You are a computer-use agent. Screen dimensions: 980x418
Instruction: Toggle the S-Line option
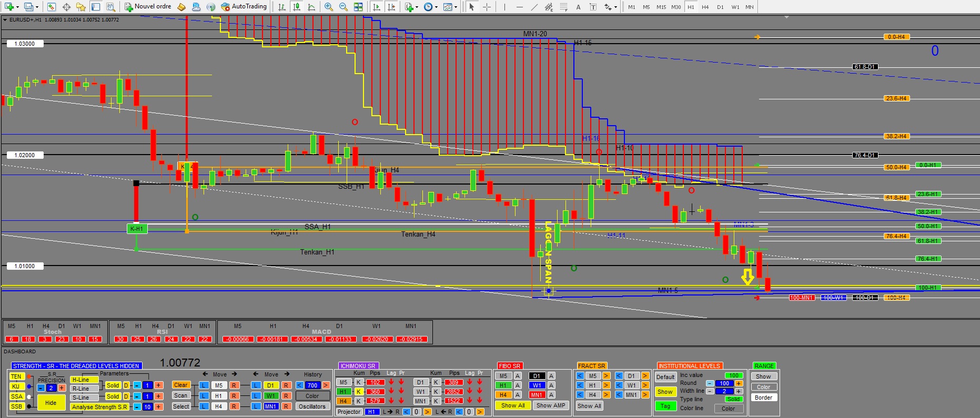click(84, 397)
